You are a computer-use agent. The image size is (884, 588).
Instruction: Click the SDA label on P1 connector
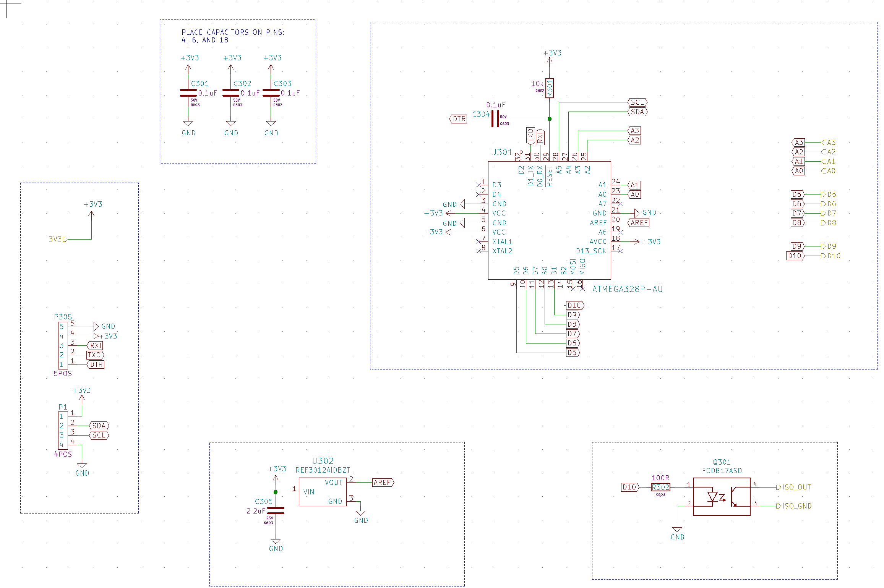pyautogui.click(x=99, y=426)
